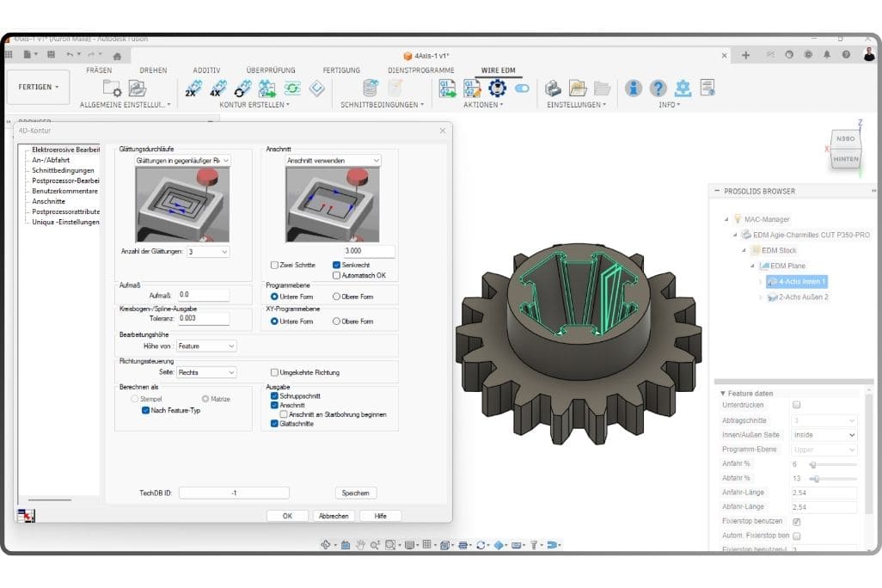Viewport: 882px width, 588px height.
Task: Click the Abbrechen button
Action: (x=334, y=516)
